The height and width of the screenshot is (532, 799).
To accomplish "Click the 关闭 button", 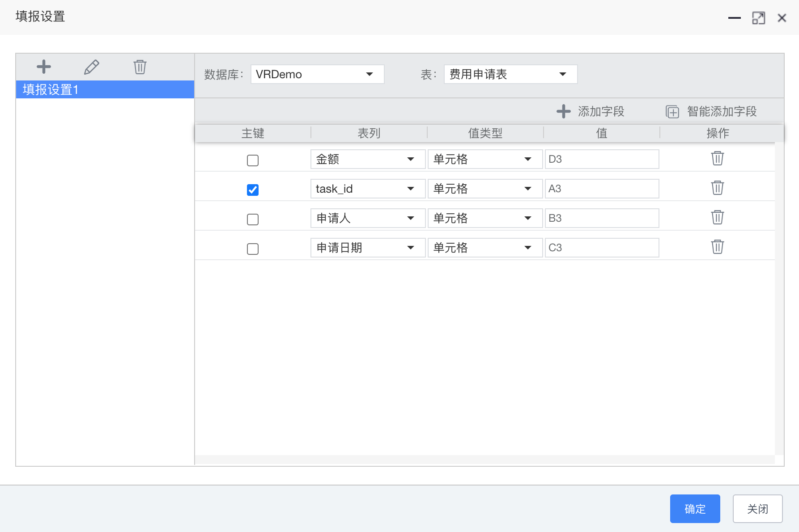I will [x=757, y=509].
